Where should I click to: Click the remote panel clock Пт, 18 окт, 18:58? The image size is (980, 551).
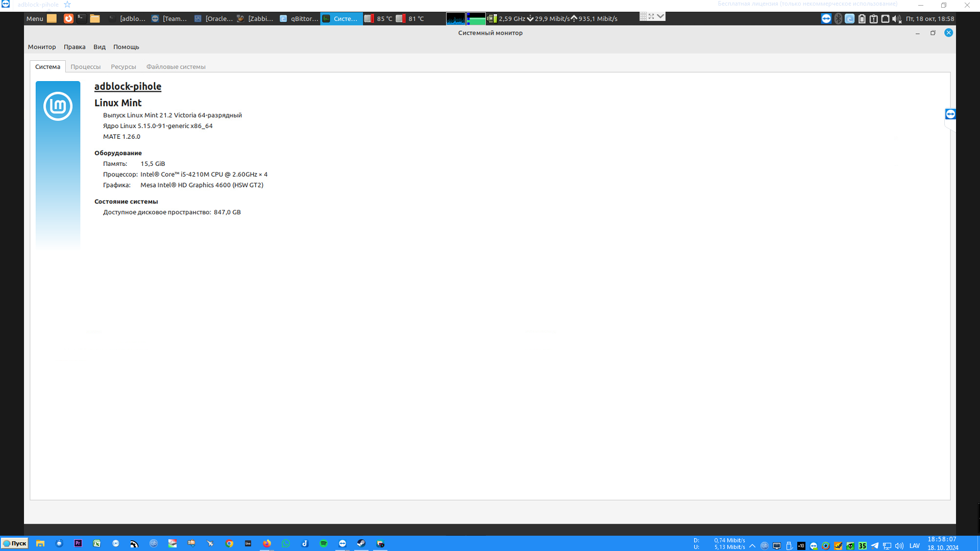[x=930, y=18]
